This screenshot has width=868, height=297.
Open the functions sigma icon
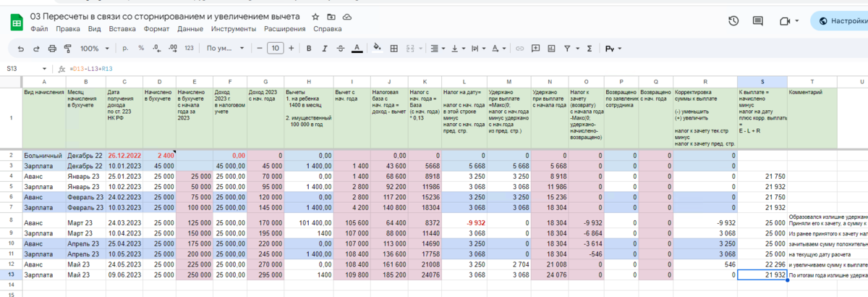click(x=590, y=49)
